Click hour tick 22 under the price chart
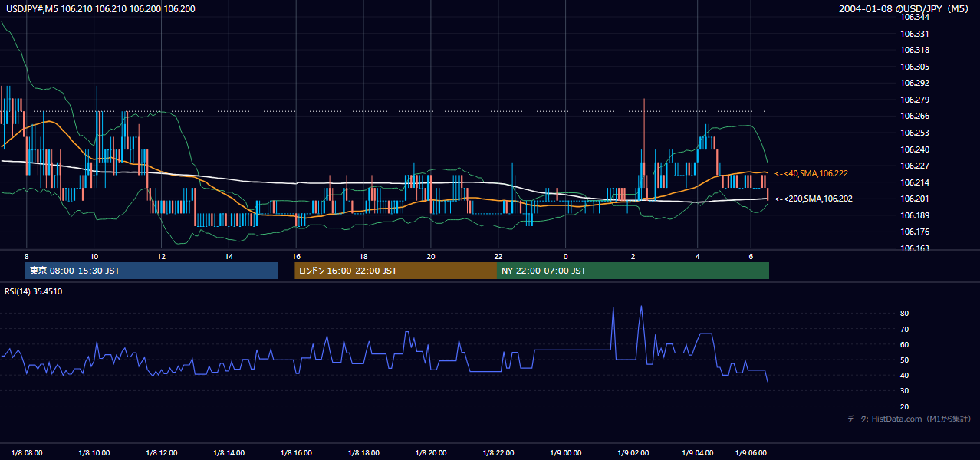 [498, 256]
